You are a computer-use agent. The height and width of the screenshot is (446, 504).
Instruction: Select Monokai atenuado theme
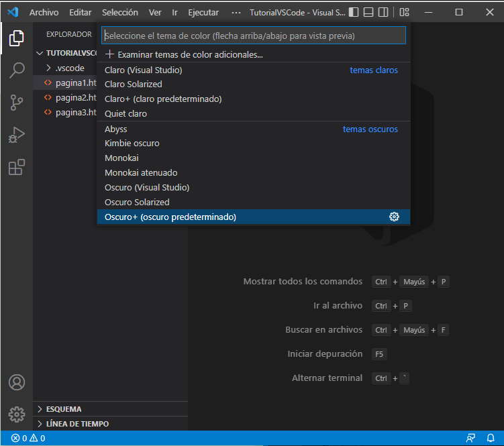(254, 173)
